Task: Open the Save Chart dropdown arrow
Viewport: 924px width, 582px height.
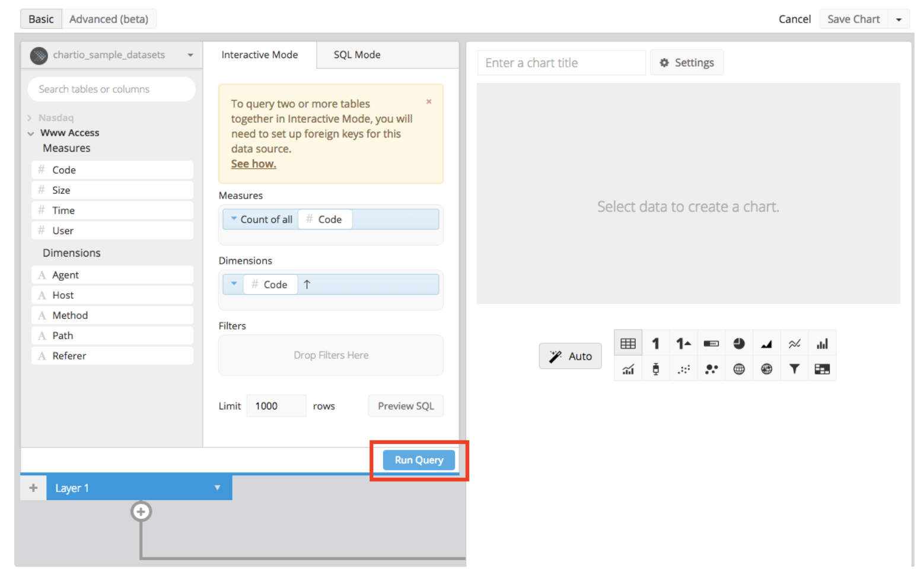Action: (898, 20)
